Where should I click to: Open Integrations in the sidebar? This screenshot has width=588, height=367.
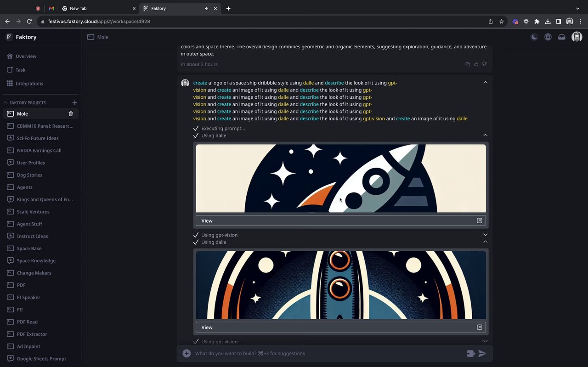tap(40, 84)
